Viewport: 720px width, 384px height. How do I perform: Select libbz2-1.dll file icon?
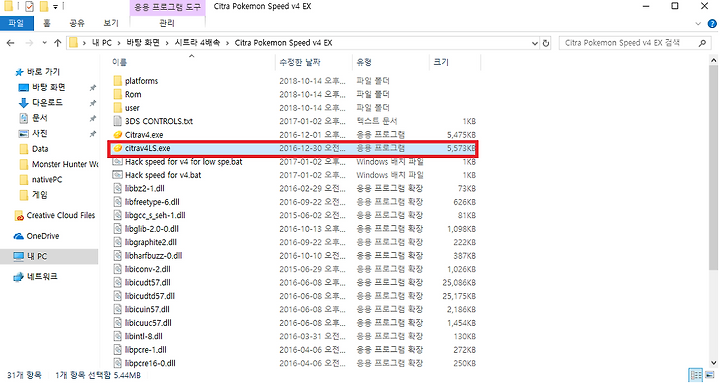[x=118, y=188]
